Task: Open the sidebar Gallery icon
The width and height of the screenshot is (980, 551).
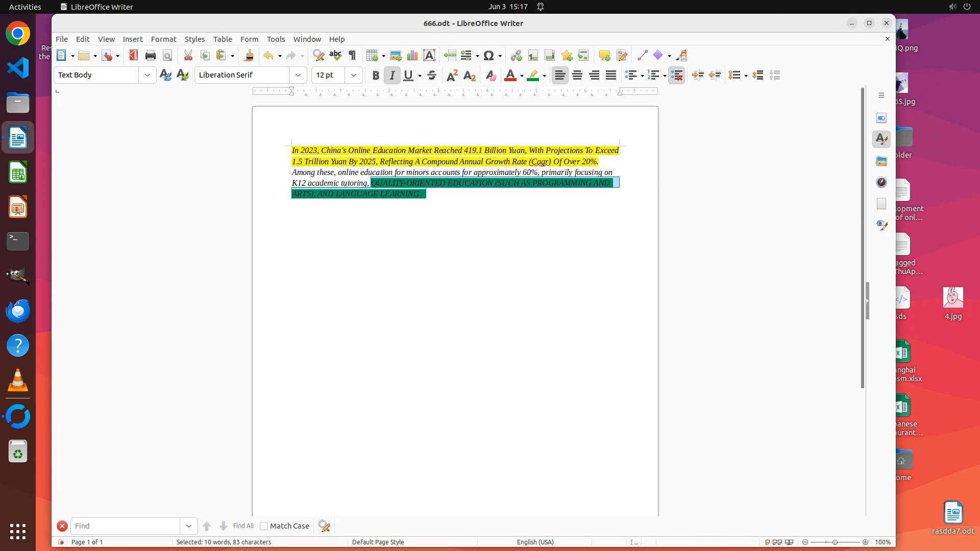Action: point(881,161)
